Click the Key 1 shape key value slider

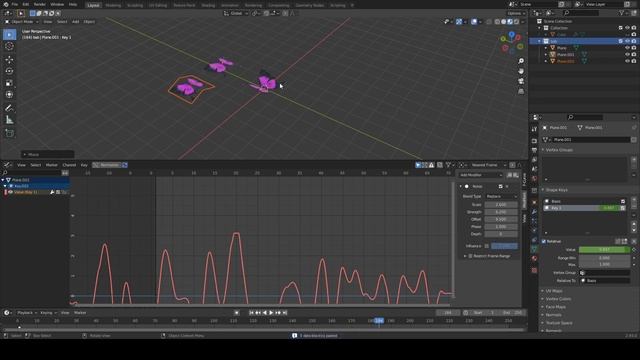tap(609, 208)
